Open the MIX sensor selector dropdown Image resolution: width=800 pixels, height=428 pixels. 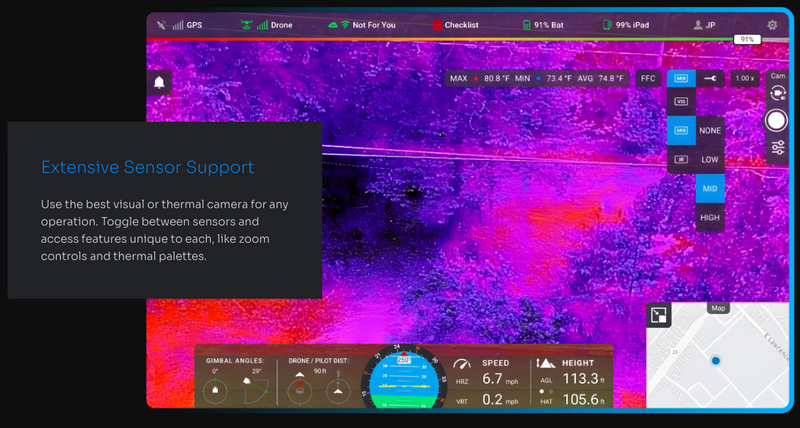681,78
